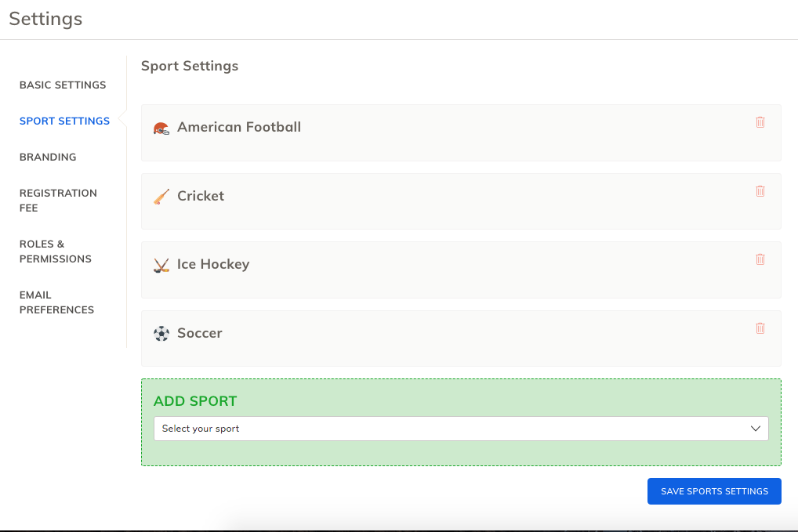Navigate to Roles & Permissions

pos(56,252)
